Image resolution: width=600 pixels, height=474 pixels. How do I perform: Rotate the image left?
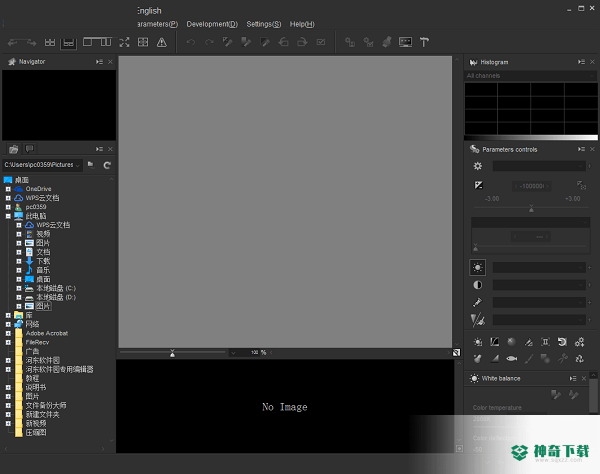[284, 42]
